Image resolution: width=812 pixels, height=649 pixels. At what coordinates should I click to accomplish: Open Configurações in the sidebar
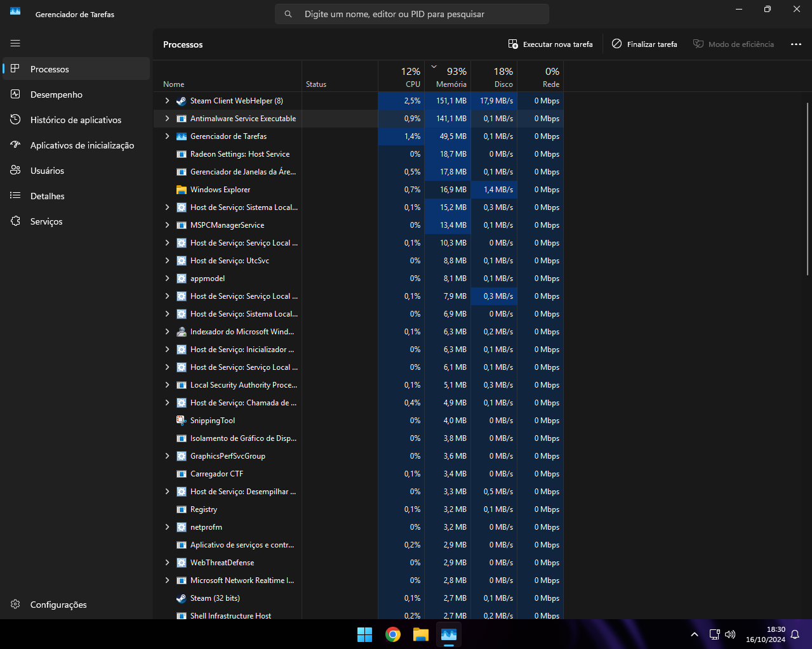(76, 605)
